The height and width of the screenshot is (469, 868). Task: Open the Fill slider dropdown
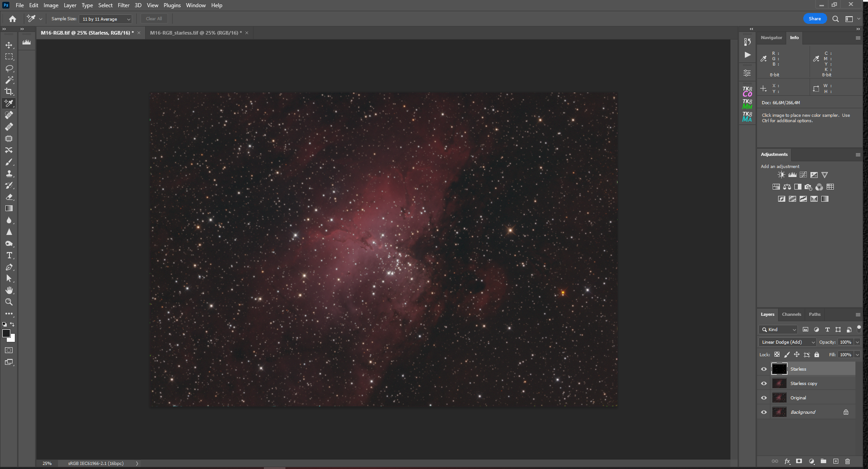click(x=857, y=355)
